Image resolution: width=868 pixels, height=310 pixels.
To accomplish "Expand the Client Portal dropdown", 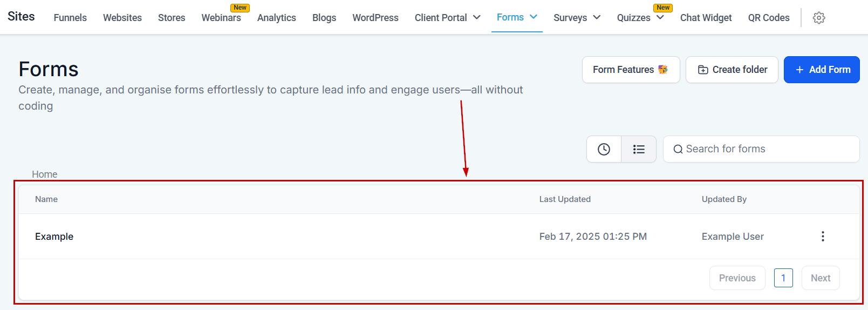I will pyautogui.click(x=477, y=18).
